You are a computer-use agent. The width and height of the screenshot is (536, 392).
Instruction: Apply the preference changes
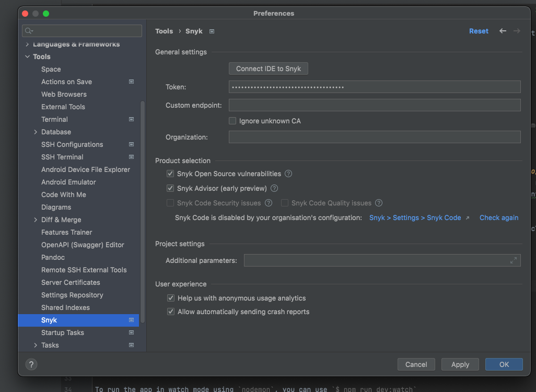point(460,365)
